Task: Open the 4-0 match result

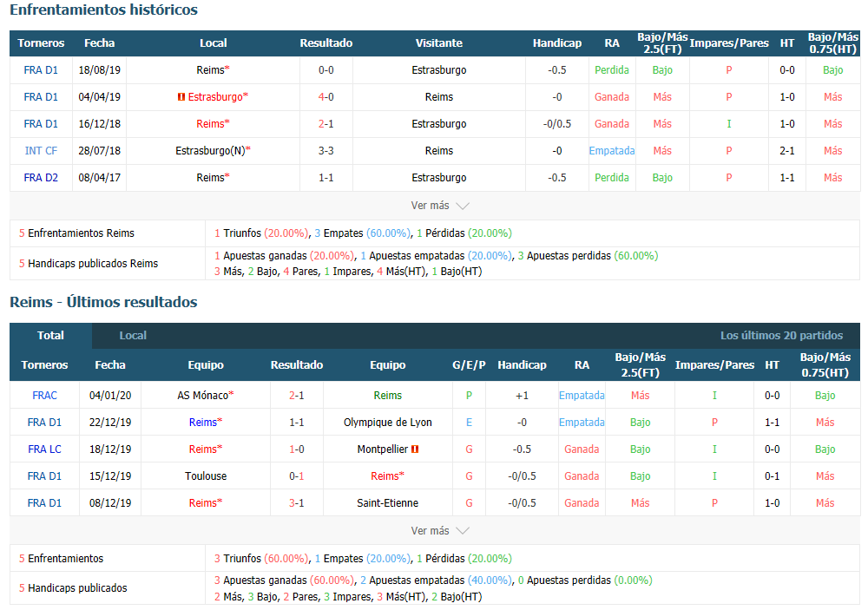Action: (x=326, y=97)
